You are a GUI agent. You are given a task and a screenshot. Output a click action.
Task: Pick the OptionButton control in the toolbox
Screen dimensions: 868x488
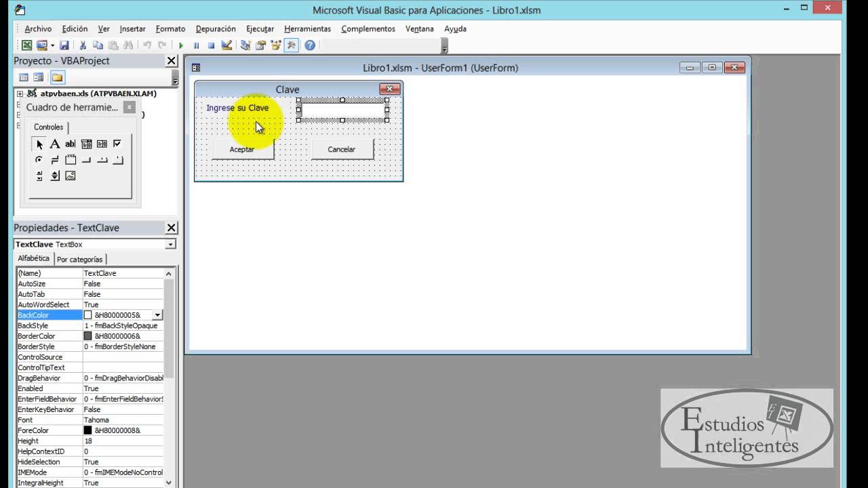[x=39, y=160]
